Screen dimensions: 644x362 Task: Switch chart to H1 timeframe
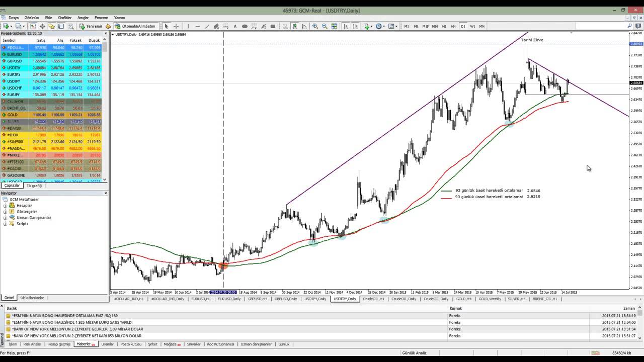(x=444, y=26)
